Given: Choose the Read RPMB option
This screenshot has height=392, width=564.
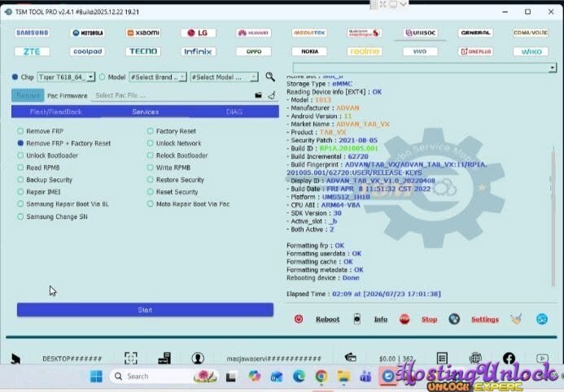Looking at the screenshot, I should (38, 168).
